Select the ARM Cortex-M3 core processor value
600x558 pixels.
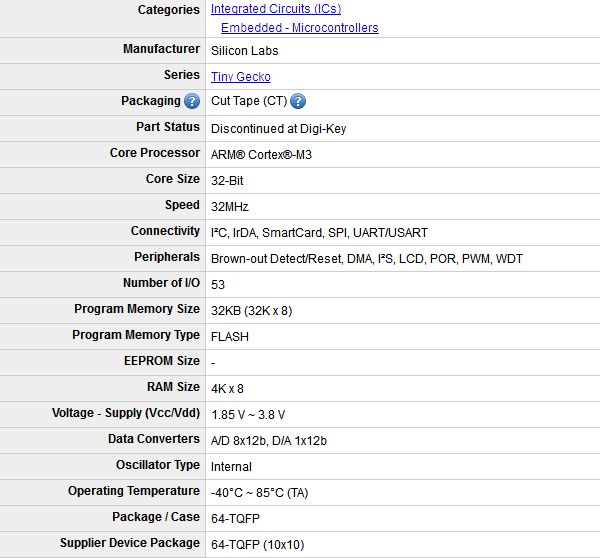point(261,155)
